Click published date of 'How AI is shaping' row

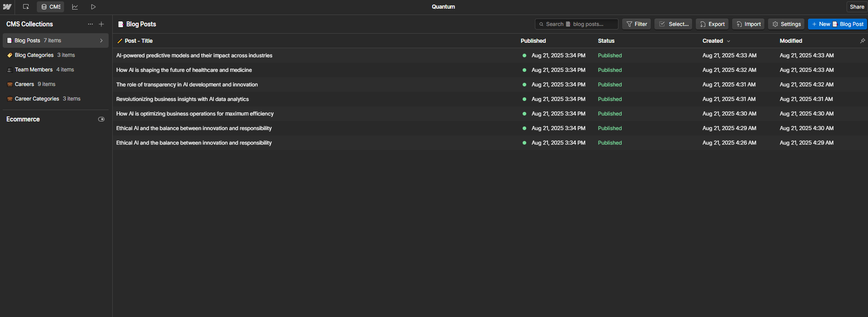tap(559, 70)
